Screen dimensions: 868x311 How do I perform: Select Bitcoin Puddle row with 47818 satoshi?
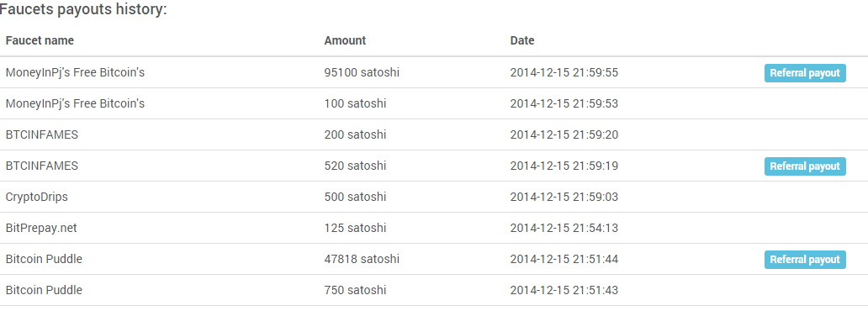(x=434, y=259)
